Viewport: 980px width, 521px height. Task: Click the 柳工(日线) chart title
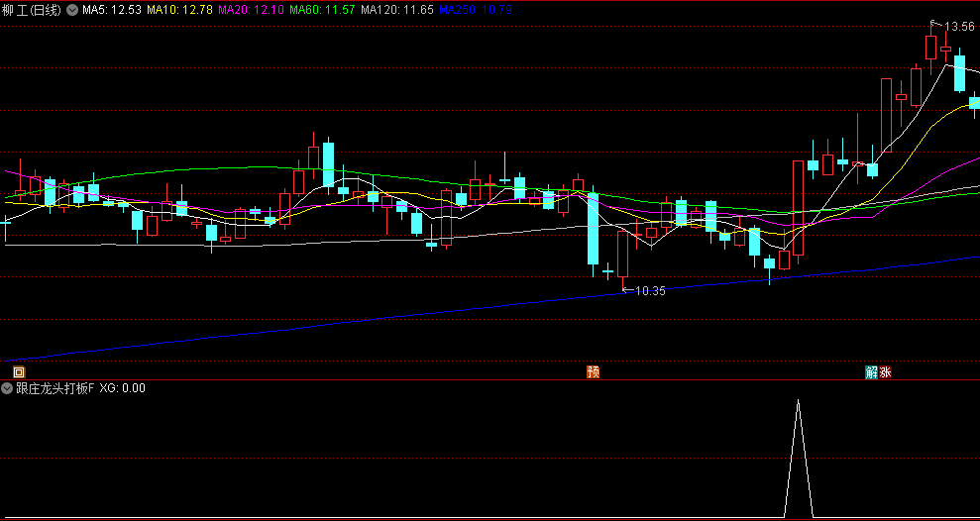pos(32,10)
